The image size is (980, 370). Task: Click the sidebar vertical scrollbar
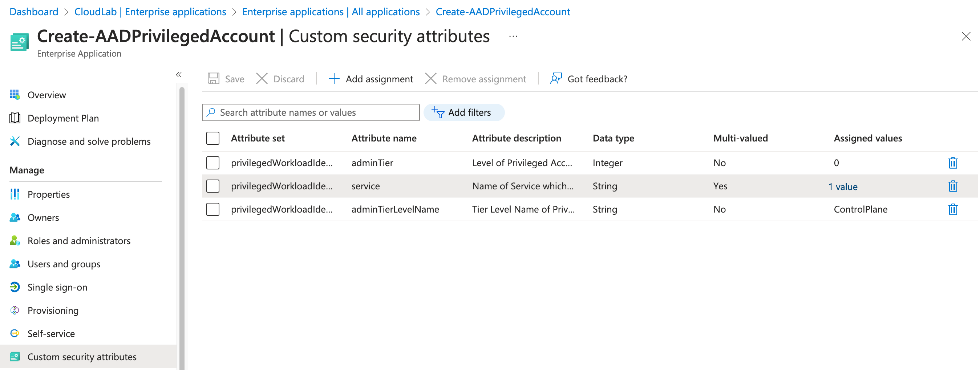182,228
